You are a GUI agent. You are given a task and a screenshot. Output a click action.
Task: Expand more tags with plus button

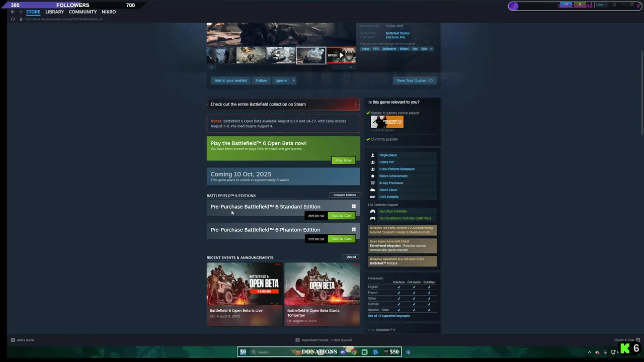click(431, 49)
